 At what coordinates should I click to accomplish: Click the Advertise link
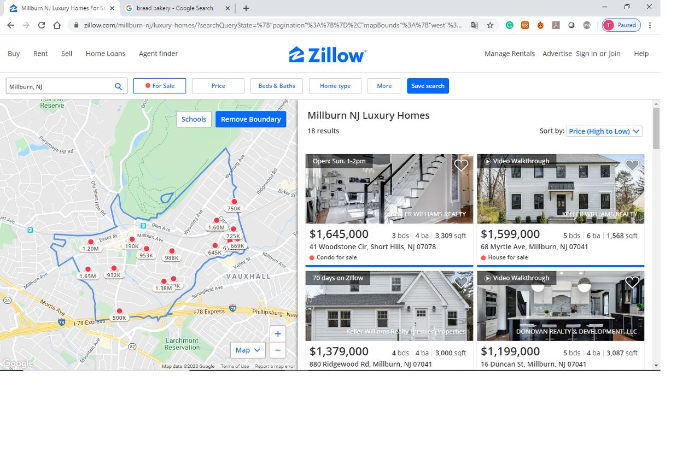point(557,54)
